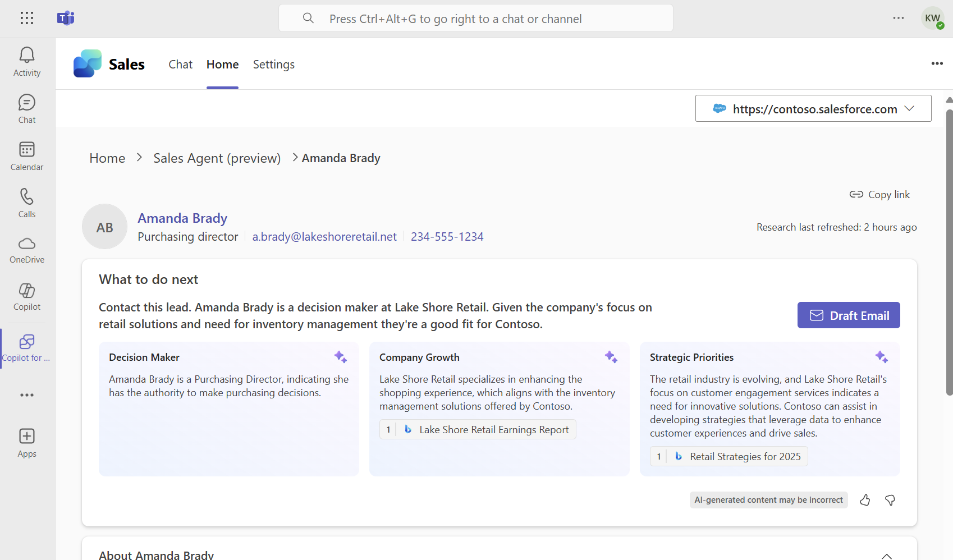
Task: Email Amanda at a.brady@lakeshoreretail.net
Action: 324,236
